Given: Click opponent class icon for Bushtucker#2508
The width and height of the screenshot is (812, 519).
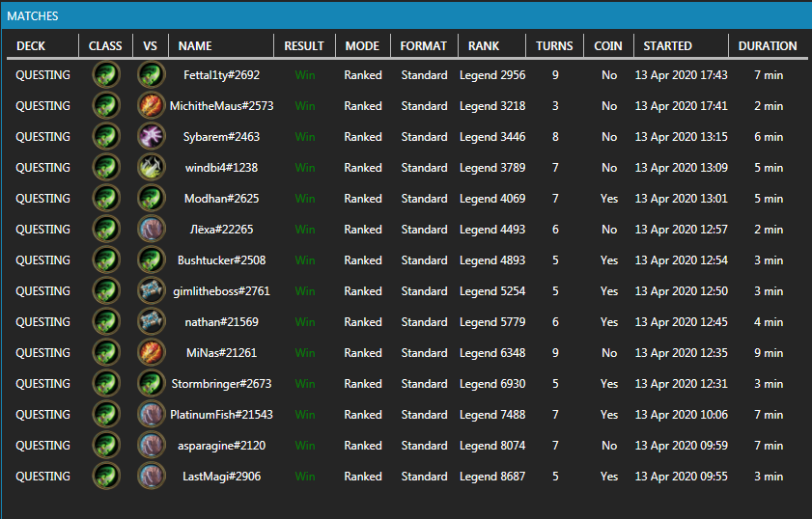Looking at the screenshot, I should [x=152, y=260].
